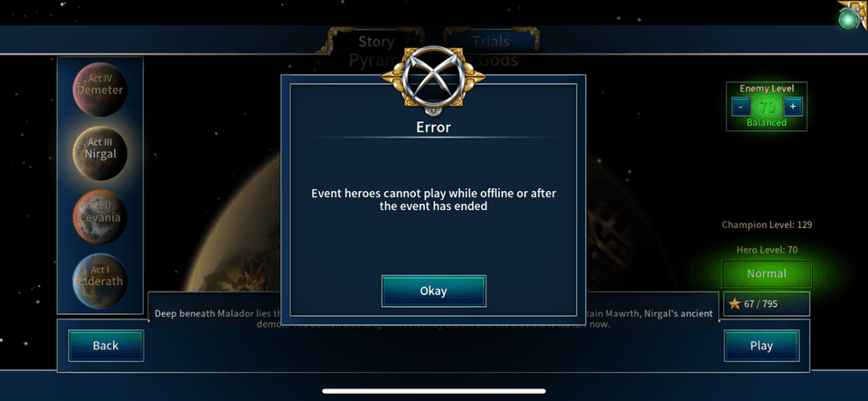Click the gold star icon beside 67 / 795
Screen dimensions: 868x401
coord(734,304)
